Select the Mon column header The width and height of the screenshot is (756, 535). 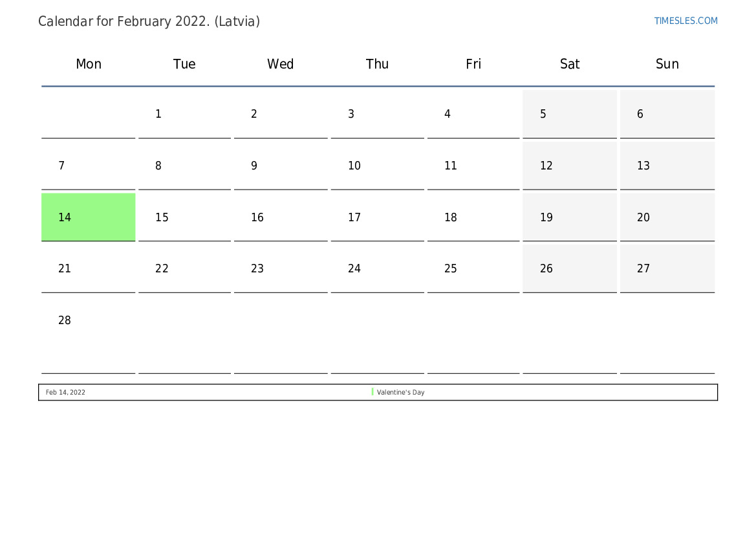(89, 64)
